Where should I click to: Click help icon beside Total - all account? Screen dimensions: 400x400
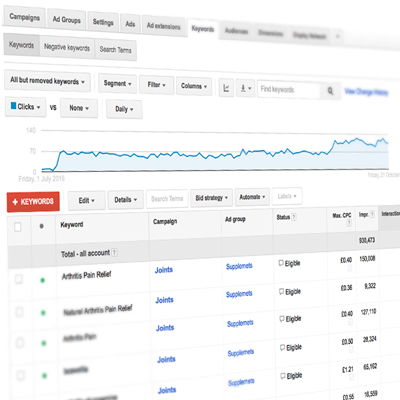(x=114, y=252)
